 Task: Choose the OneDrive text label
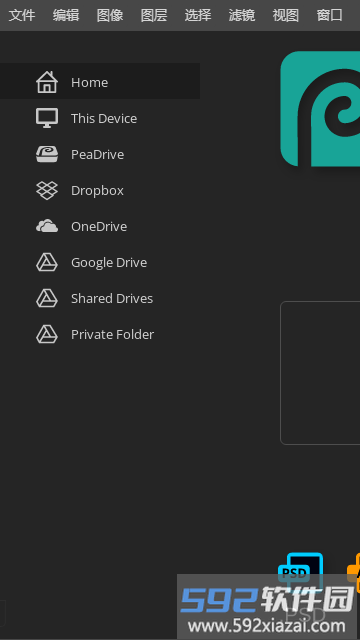pos(99,227)
